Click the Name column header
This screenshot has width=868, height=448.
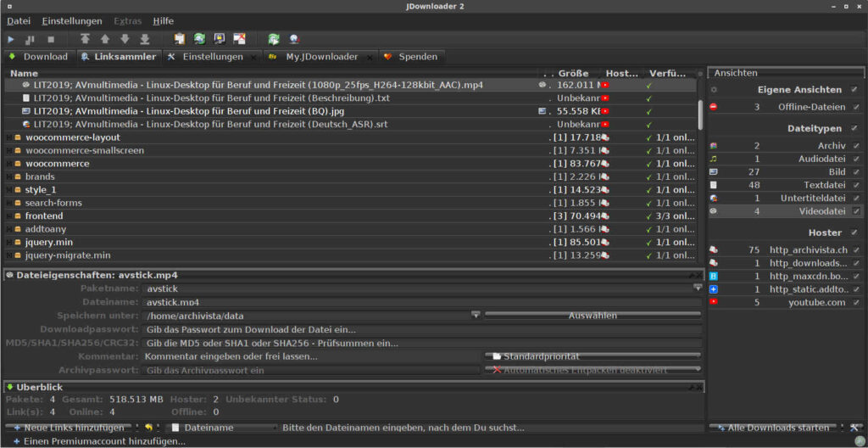(24, 73)
